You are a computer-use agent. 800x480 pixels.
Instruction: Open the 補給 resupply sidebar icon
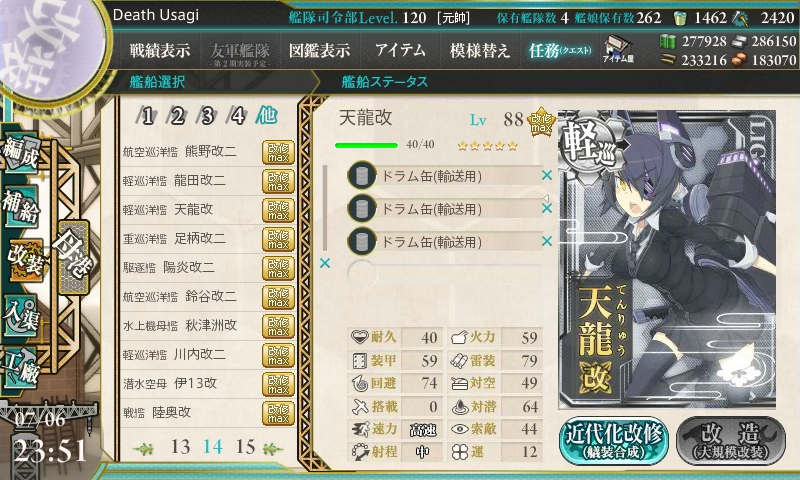click(x=21, y=207)
